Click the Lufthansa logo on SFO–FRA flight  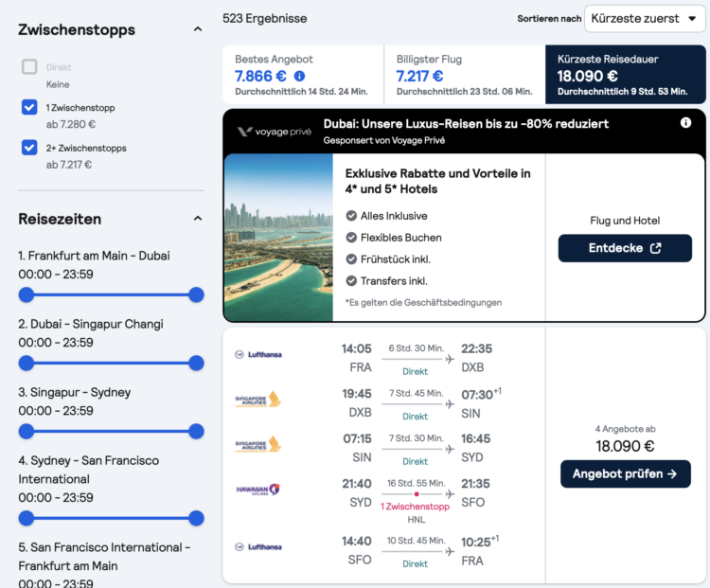click(258, 546)
